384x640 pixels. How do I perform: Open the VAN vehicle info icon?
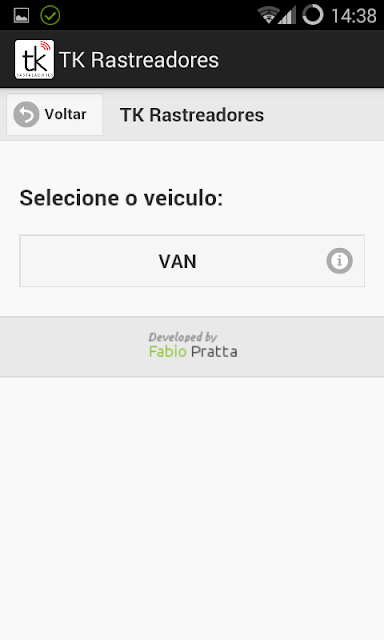[340, 261]
